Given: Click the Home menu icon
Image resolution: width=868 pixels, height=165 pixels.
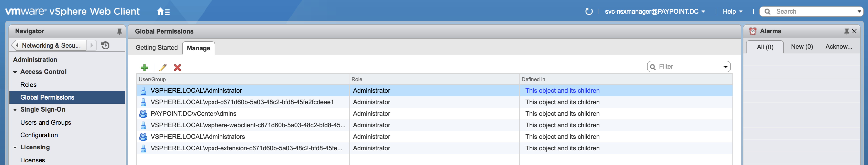Looking at the screenshot, I should (x=163, y=11).
